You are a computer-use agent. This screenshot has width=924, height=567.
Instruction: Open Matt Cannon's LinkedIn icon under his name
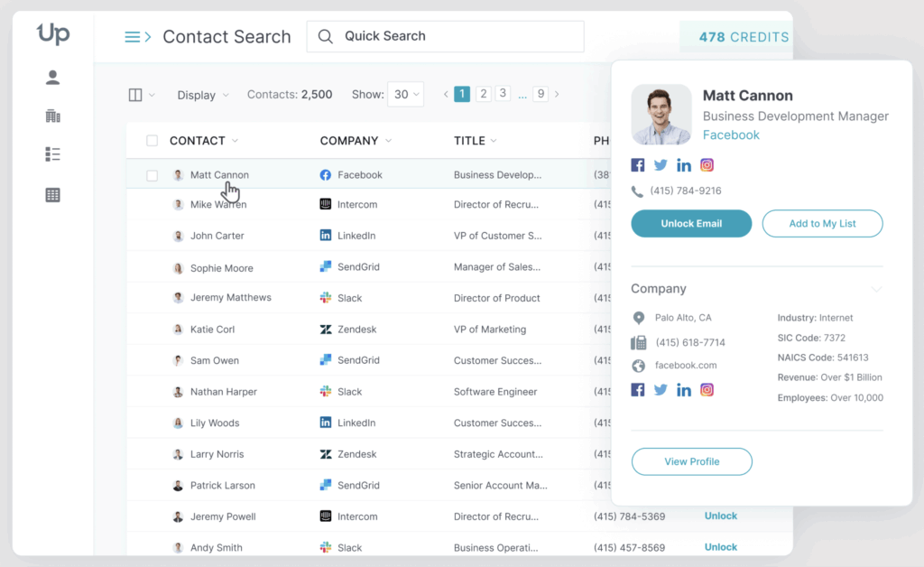(x=684, y=165)
